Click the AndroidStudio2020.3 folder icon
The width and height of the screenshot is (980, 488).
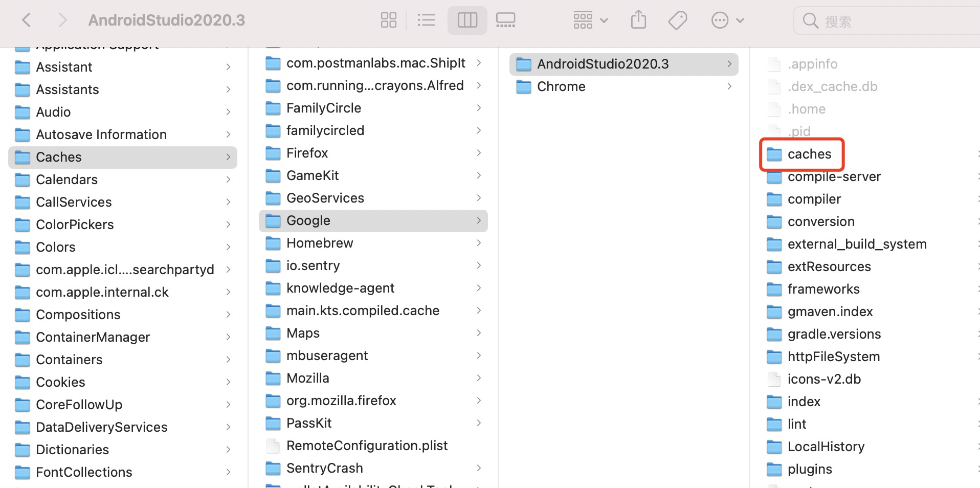[x=524, y=64]
